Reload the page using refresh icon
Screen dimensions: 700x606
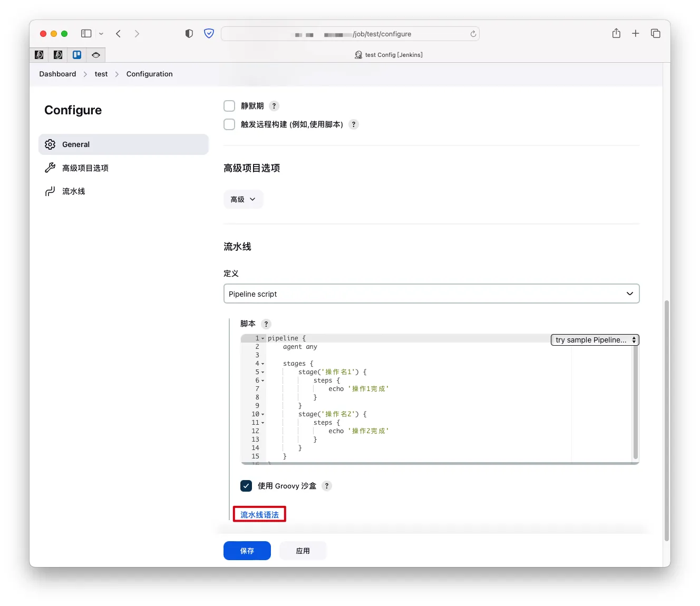click(x=473, y=34)
